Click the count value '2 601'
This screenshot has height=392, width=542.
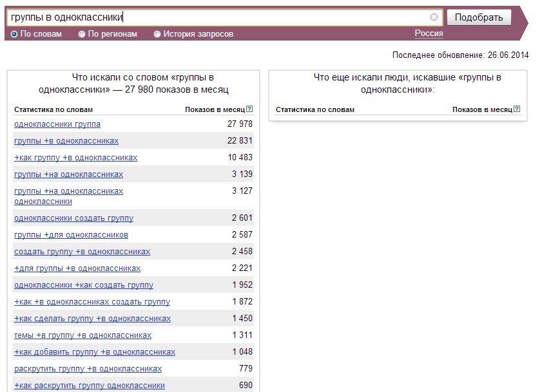coord(242,218)
